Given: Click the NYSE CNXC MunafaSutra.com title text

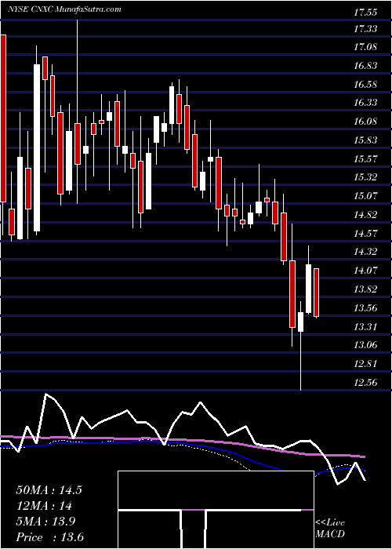Looking at the screenshot, I should (64, 9).
